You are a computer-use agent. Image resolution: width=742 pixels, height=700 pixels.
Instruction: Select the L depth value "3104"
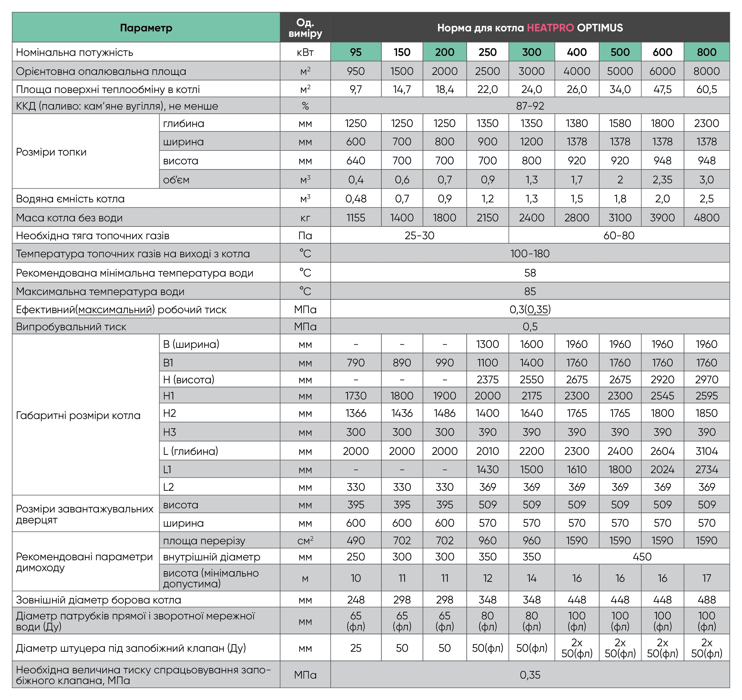[x=707, y=451]
